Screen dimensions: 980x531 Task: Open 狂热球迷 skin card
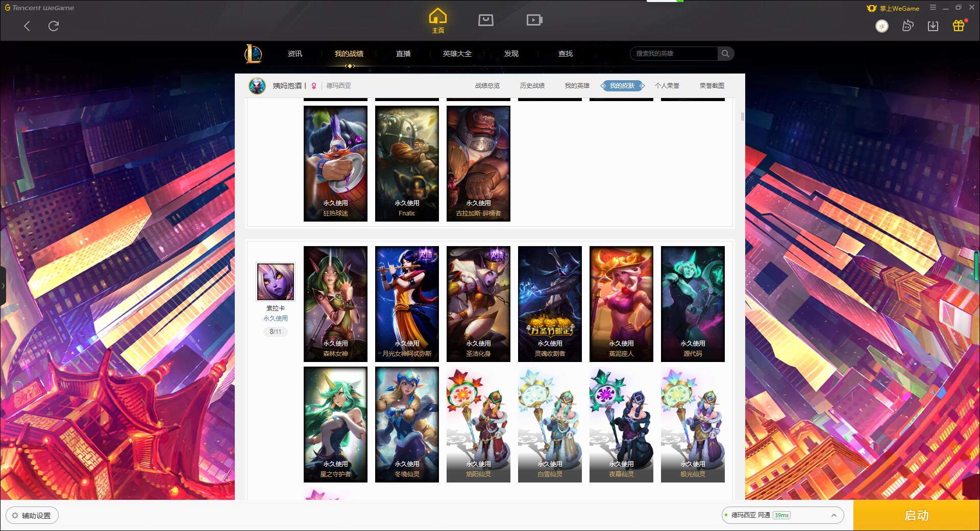[335, 163]
